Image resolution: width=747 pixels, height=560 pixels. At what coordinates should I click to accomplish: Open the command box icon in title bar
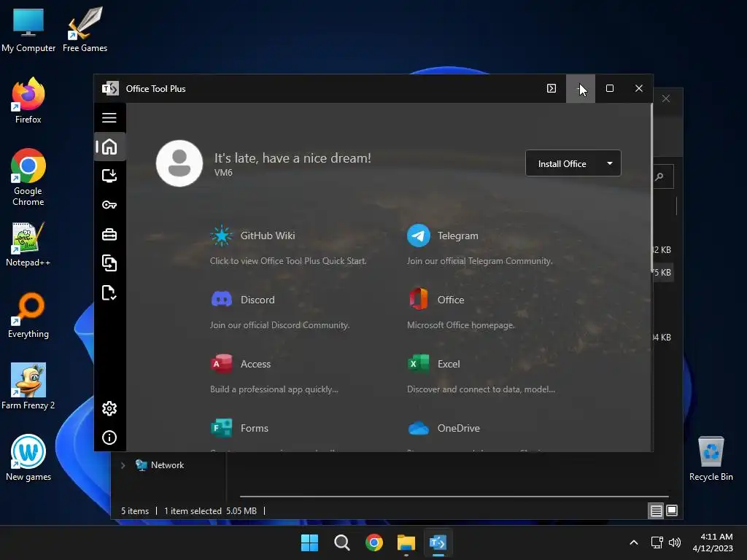(x=551, y=88)
